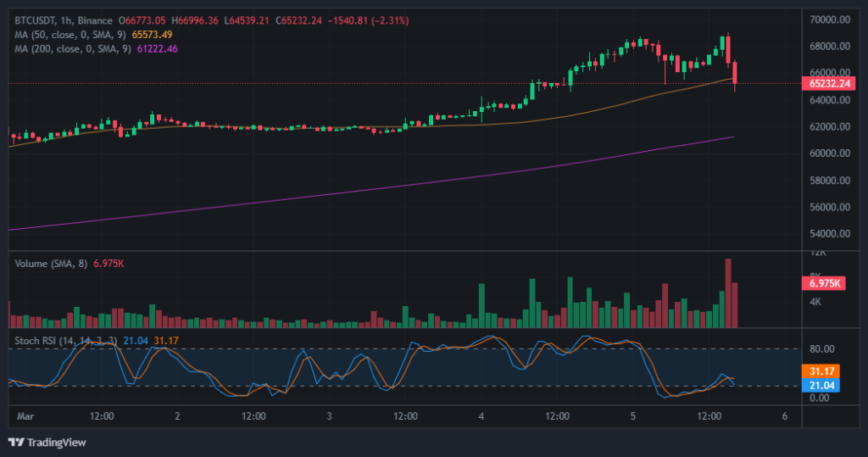Click the 68000.00 price axis label
The height and width of the screenshot is (457, 868).
coord(830,46)
